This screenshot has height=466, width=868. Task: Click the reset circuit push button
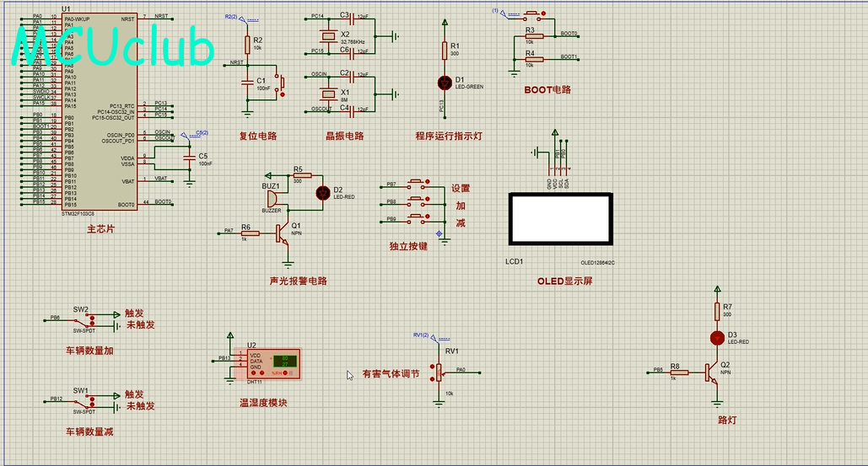point(281,83)
